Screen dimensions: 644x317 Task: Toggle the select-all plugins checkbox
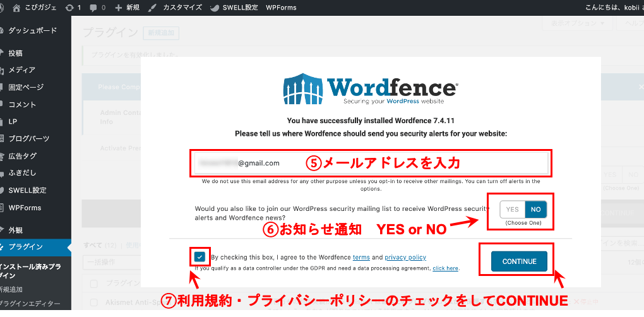(x=93, y=284)
